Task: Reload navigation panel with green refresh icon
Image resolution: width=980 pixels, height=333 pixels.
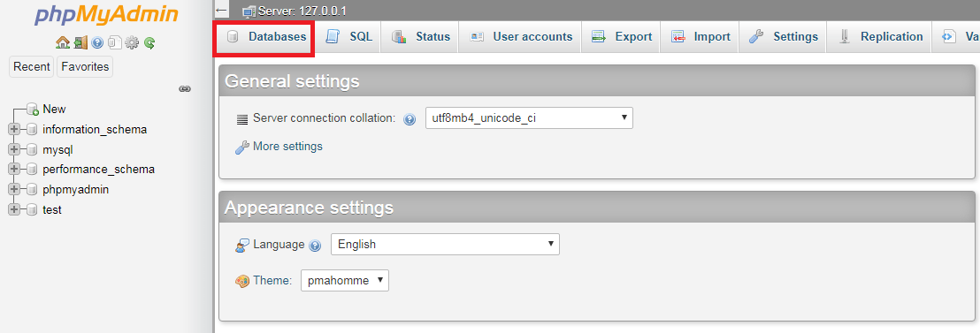Action: click(149, 42)
